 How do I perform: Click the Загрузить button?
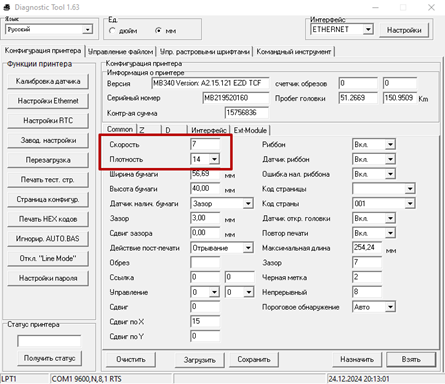coord(200,360)
